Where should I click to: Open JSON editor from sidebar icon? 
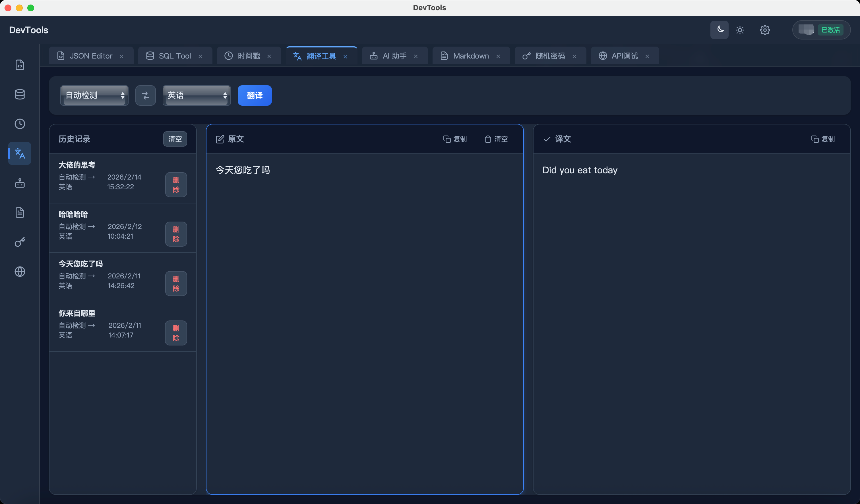pyautogui.click(x=20, y=65)
